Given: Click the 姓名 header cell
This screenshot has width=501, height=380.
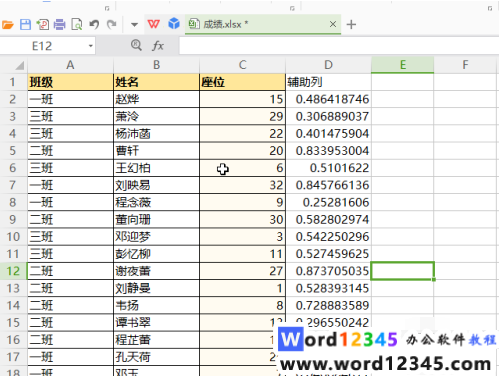Looking at the screenshot, I should tap(156, 82).
